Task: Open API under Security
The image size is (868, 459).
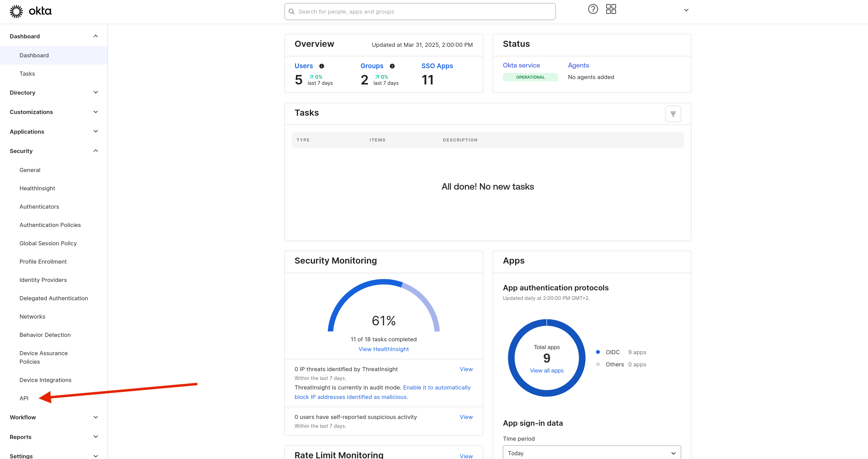Action: click(x=24, y=398)
